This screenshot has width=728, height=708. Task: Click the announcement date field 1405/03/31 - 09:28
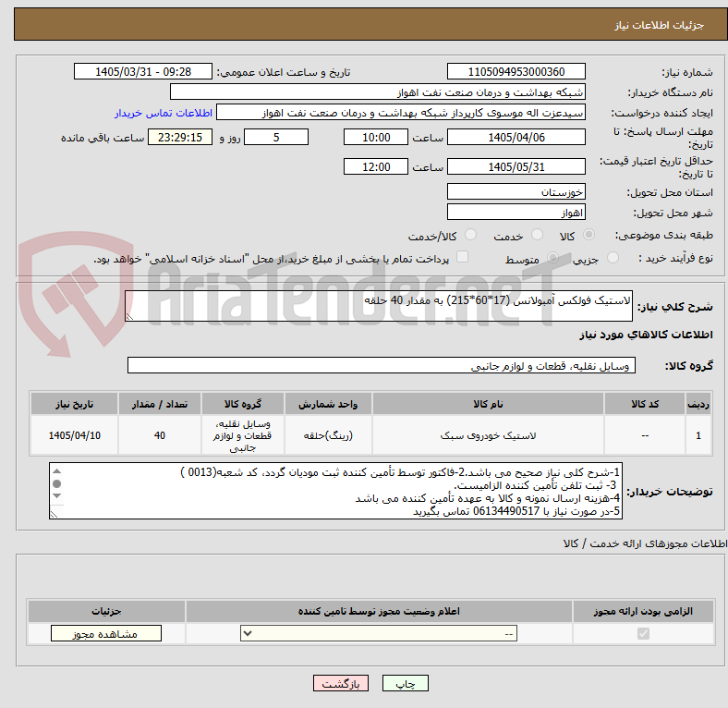tap(143, 71)
